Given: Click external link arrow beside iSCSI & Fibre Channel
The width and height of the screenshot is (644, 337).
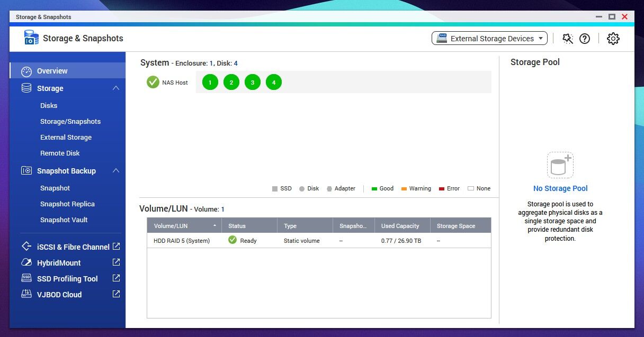Looking at the screenshot, I should pos(116,247).
